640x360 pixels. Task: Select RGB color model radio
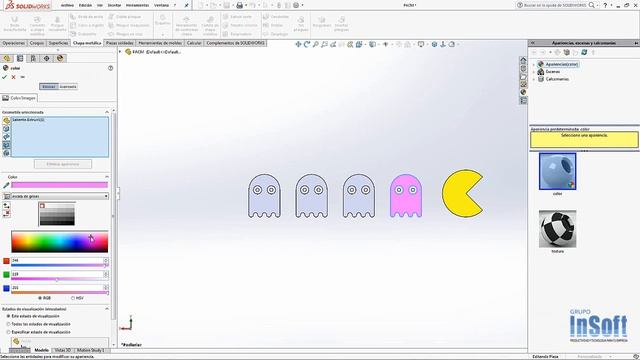[40, 298]
